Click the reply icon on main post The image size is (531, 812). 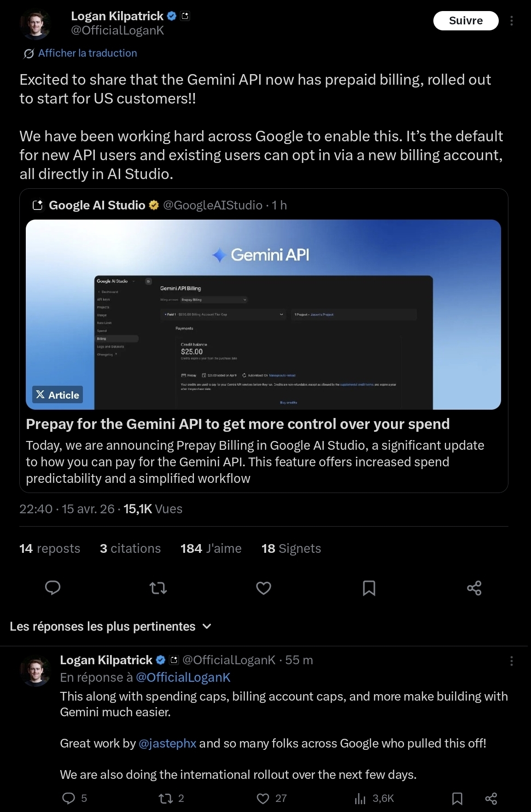click(53, 588)
